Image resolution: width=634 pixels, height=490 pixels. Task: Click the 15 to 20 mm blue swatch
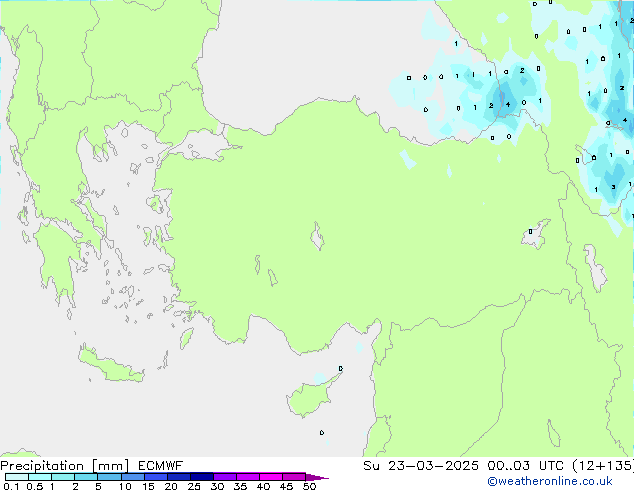click(x=155, y=477)
